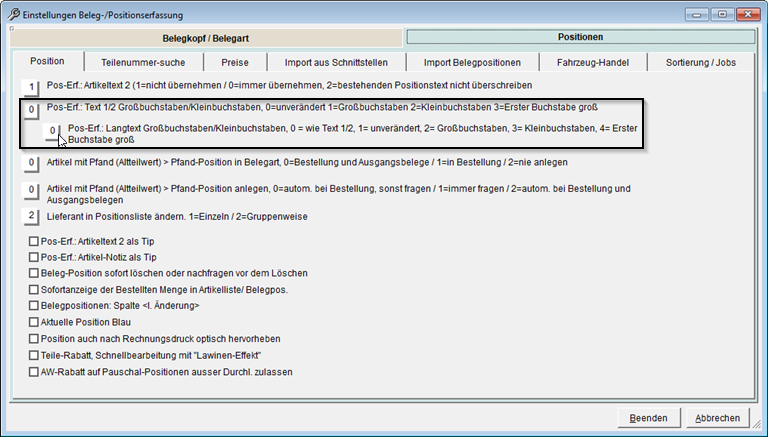
Task: Open the Import aus Schnittstellen tab
Action: coord(336,63)
